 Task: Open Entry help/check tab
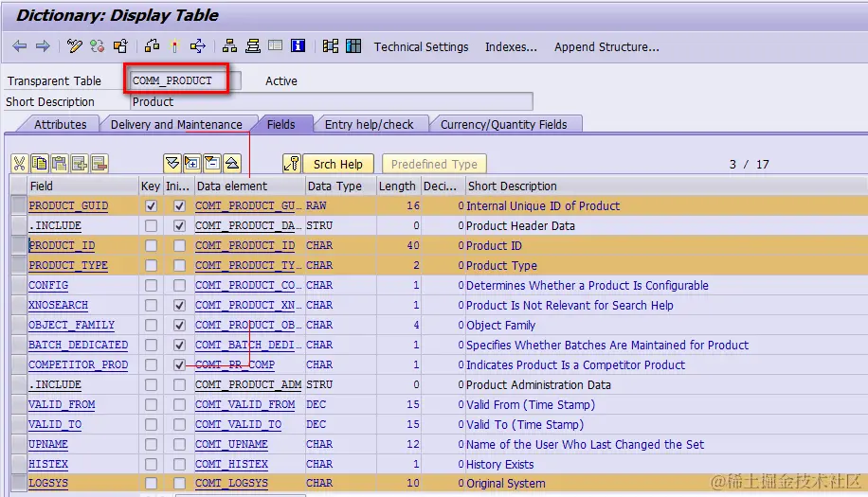pyautogui.click(x=370, y=124)
